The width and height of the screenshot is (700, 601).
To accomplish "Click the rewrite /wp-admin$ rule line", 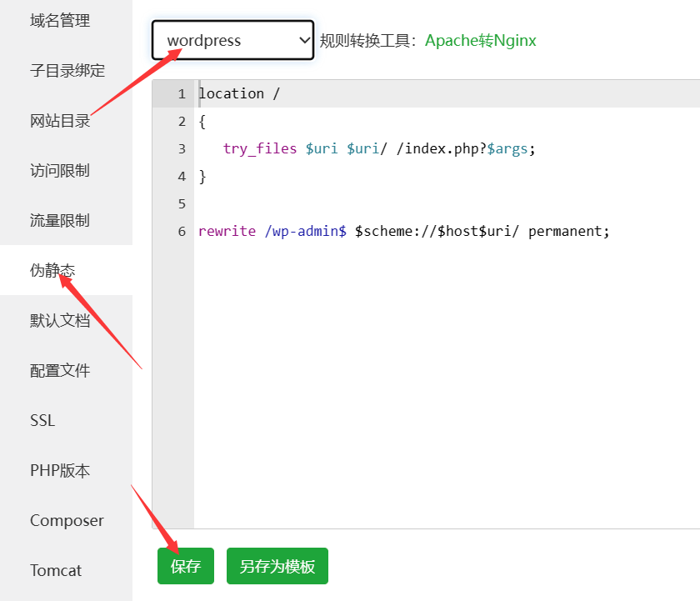I will click(404, 231).
